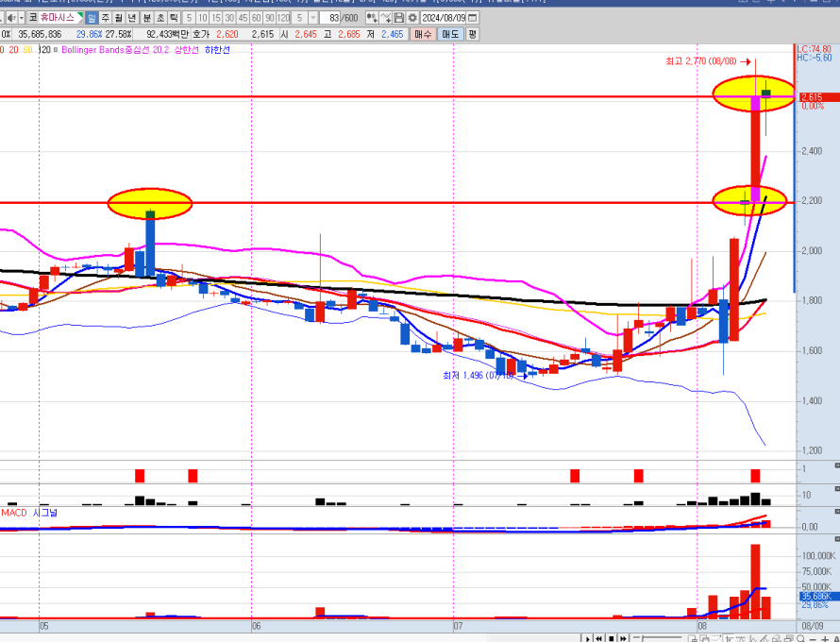Fast-forward the chart replay
This screenshot has height=642, width=840.
(623, 638)
